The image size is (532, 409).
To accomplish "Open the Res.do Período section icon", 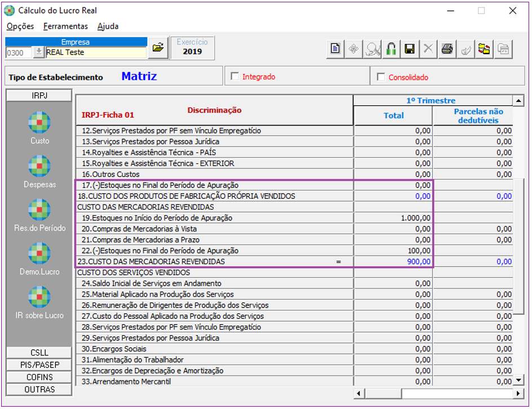I will pos(39,210).
